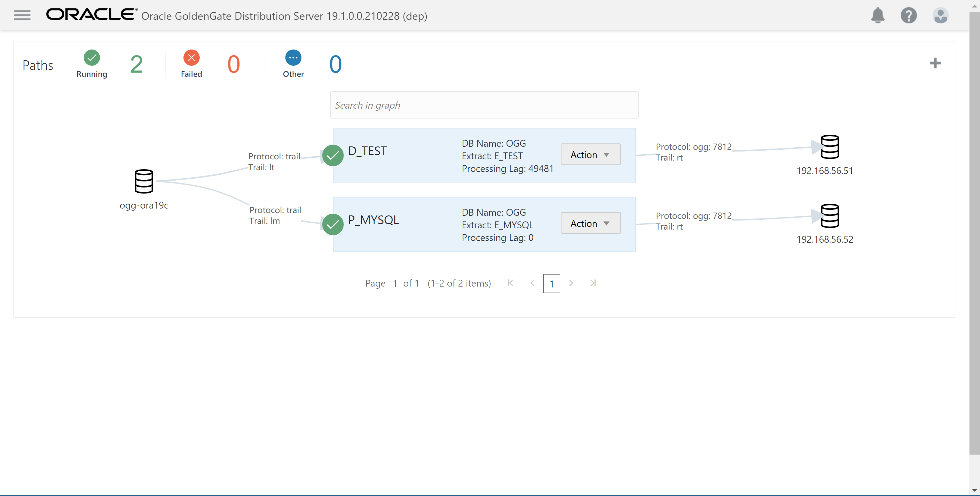
Task: Click in the Search in graph field
Action: [x=484, y=105]
